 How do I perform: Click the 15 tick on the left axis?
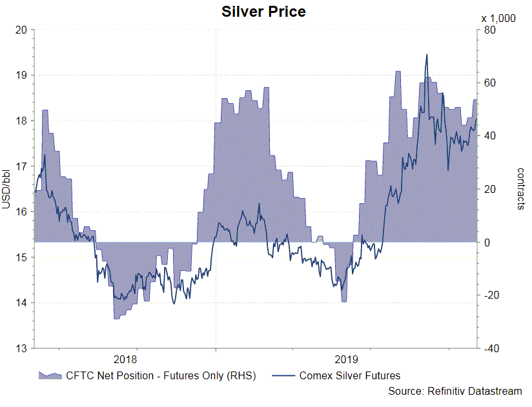point(22,257)
